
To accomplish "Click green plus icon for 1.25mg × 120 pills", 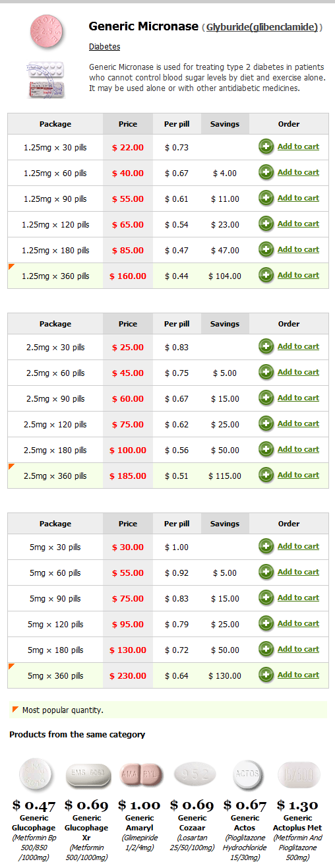I will click(266, 224).
